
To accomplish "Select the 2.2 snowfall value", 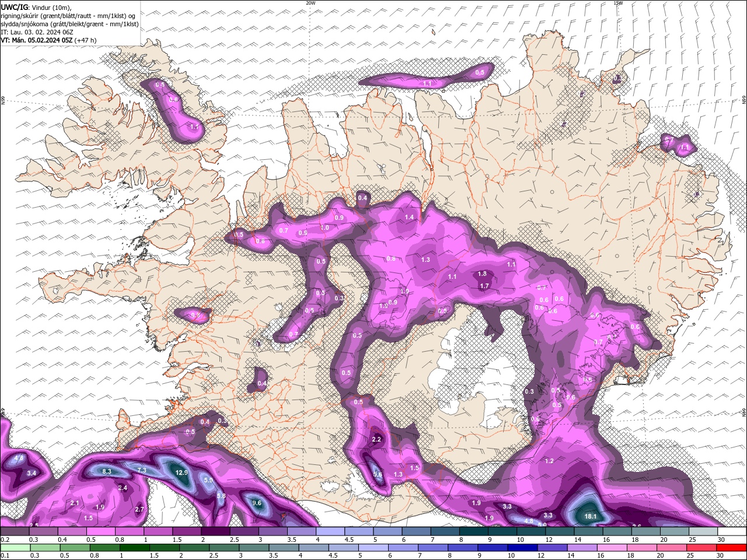I will click(376, 439).
